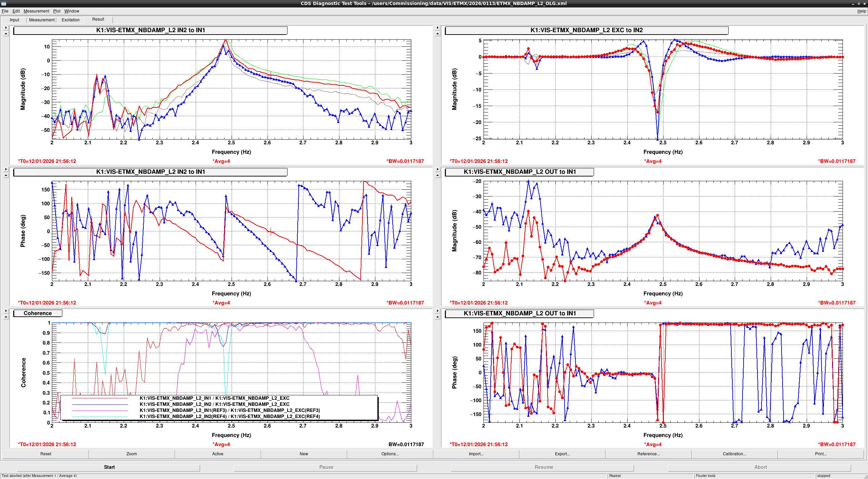868x479 pixels.
Task: Click up-arrow button beside Coherence plot
Action: pos(6,317)
